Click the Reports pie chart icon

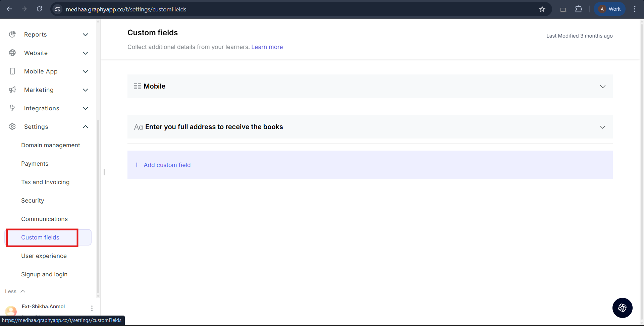[x=12, y=35]
